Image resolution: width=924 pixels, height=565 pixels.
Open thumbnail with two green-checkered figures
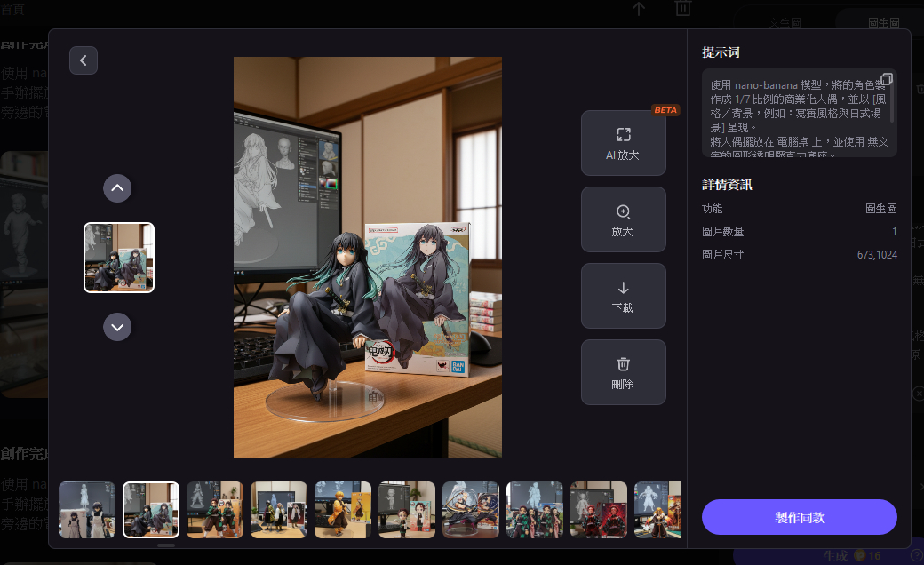(x=215, y=510)
